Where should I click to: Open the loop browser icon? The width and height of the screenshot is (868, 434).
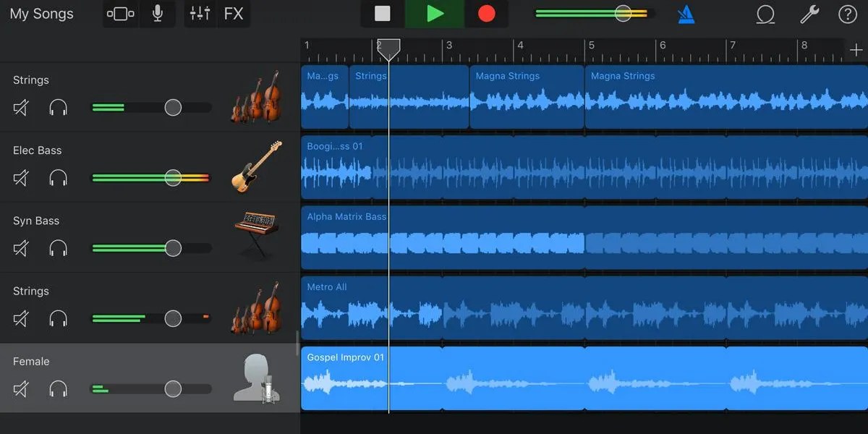(765, 14)
